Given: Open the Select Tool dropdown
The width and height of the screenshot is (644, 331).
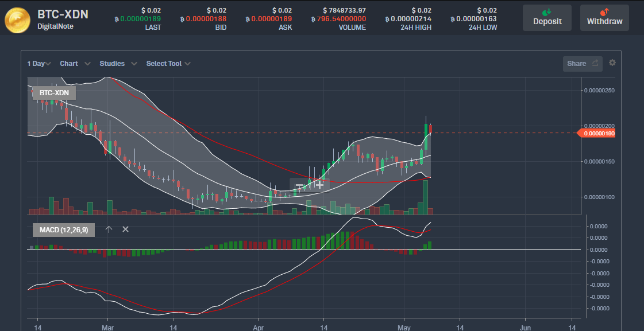Looking at the screenshot, I should coord(168,64).
